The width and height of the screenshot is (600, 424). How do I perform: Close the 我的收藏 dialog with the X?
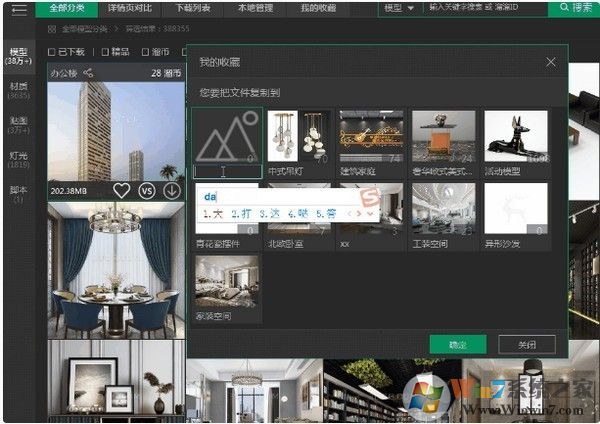[x=550, y=62]
